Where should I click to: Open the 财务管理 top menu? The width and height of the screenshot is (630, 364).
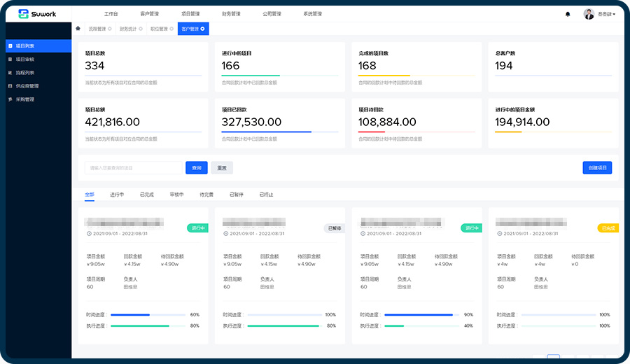tap(231, 13)
